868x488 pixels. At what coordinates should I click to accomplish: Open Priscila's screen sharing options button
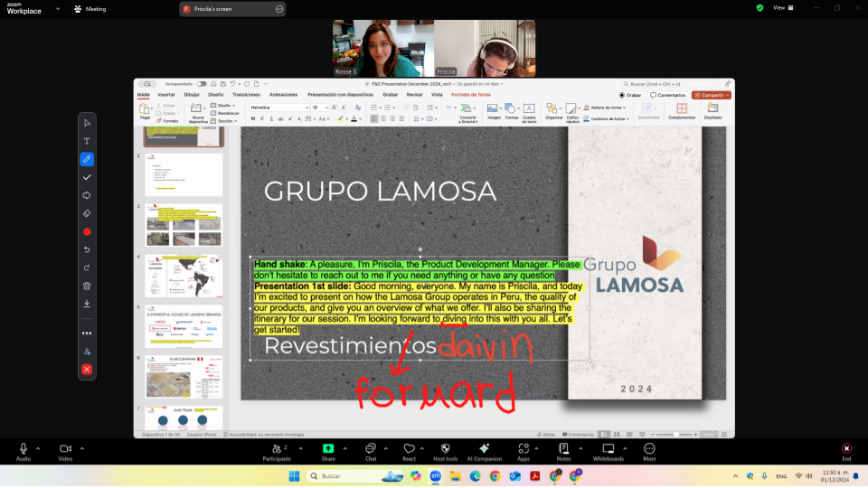coord(279,9)
